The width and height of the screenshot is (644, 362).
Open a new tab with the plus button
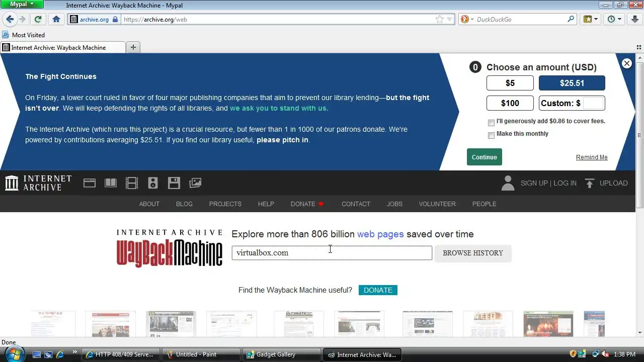coord(133,47)
